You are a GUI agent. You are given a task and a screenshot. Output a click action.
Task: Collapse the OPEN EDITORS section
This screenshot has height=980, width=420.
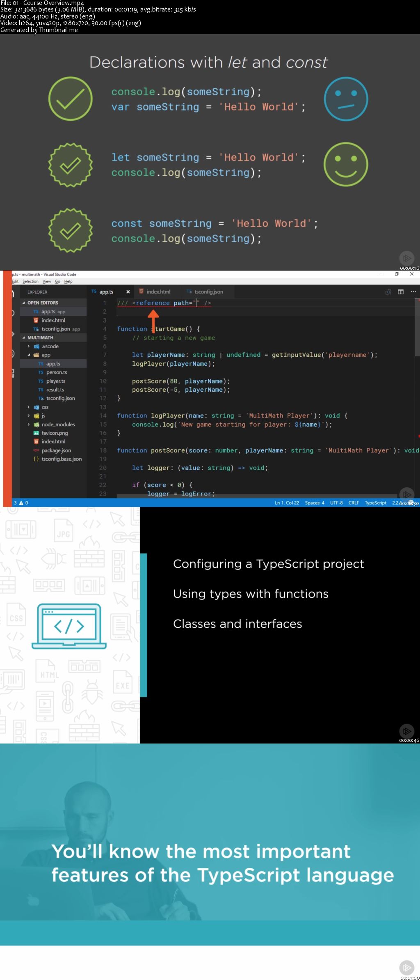53,303
